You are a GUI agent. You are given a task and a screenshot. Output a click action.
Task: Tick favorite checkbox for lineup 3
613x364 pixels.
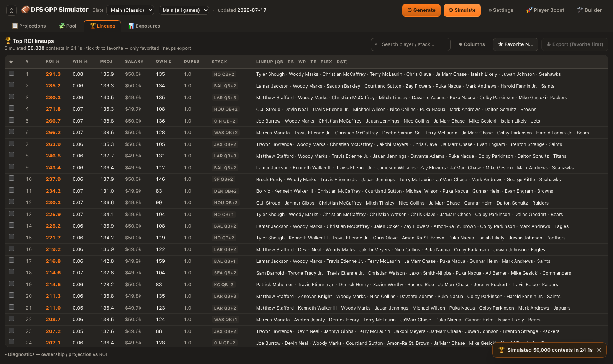coord(11,97)
